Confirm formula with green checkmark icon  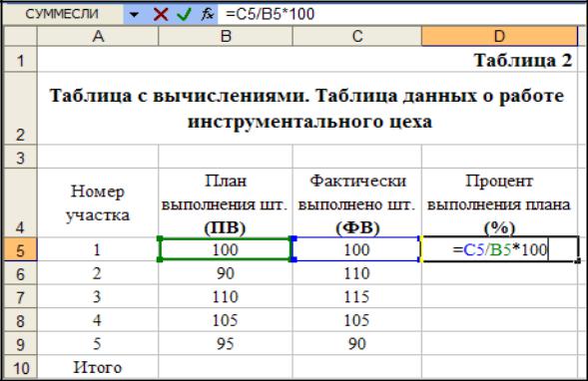(184, 15)
